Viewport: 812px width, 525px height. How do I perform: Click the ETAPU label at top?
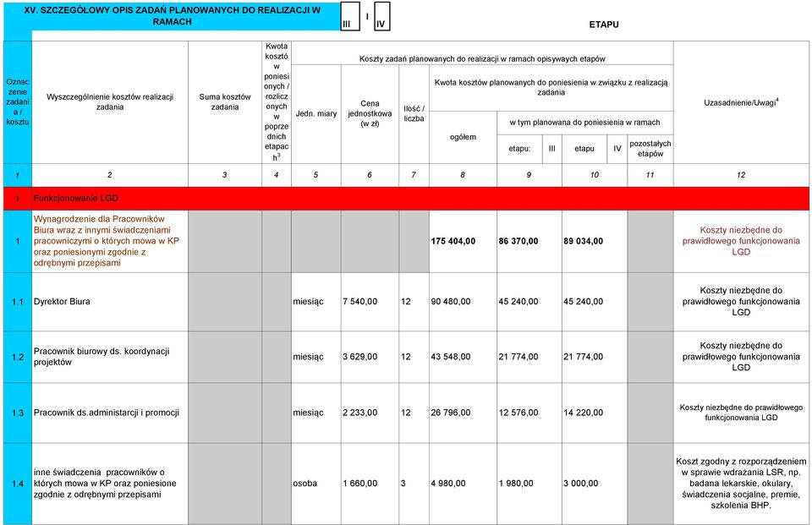(604, 25)
